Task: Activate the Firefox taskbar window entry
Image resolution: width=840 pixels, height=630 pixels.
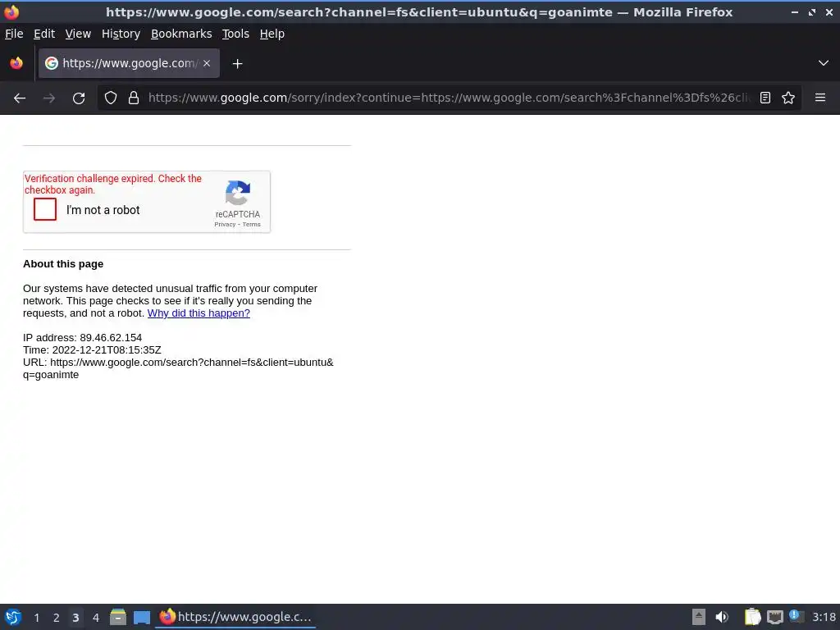Action: click(235, 617)
